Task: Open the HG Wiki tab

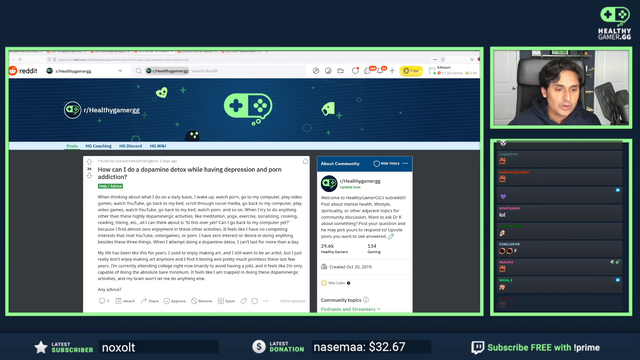Action: point(158,146)
